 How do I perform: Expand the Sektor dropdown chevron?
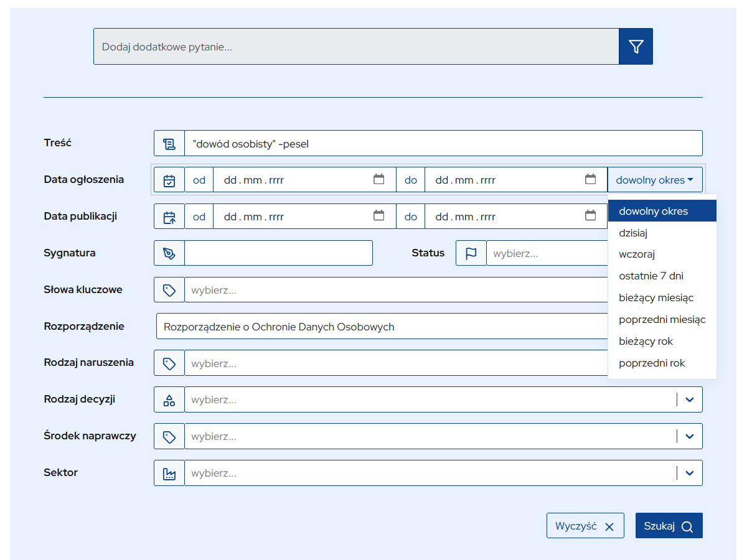pyautogui.click(x=689, y=474)
